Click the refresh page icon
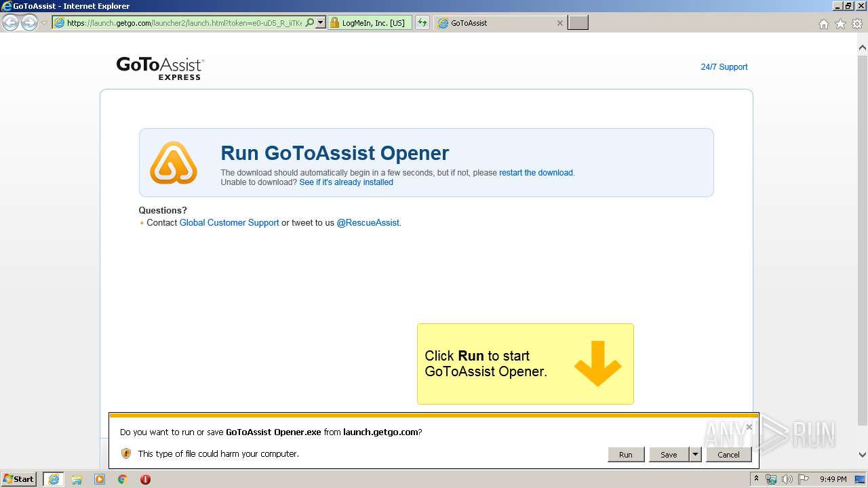The image size is (868, 488). pos(422,22)
